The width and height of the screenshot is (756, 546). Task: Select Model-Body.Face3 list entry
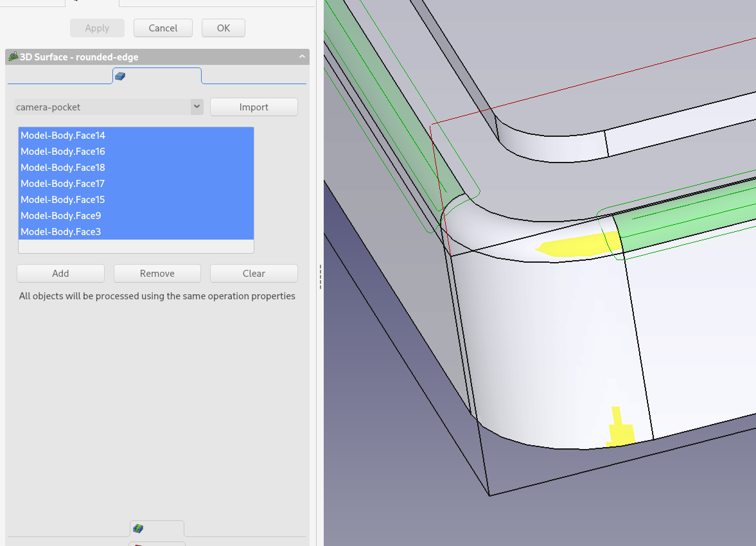coord(61,232)
